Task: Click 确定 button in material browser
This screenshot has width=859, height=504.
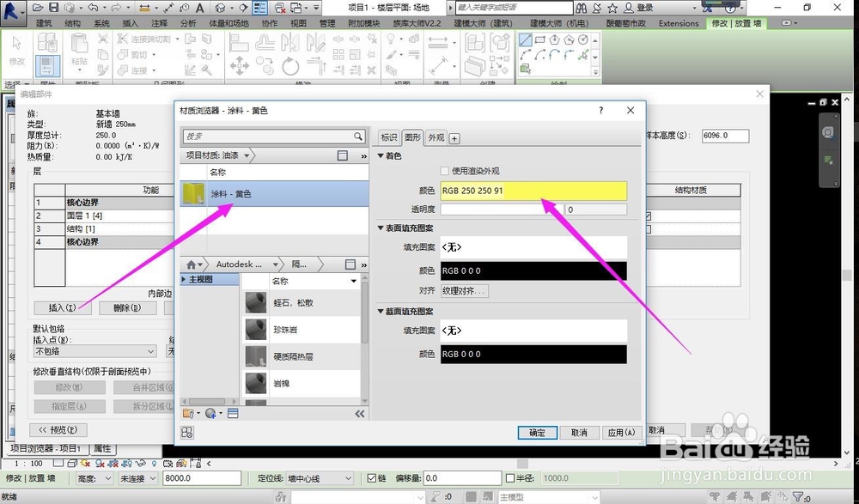Action: tap(538, 433)
